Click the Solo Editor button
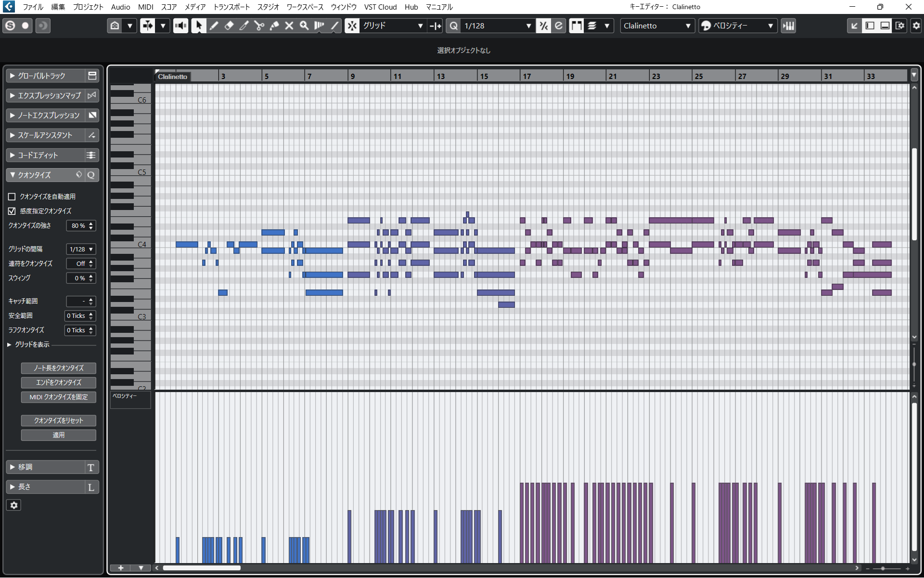Image resolution: width=924 pixels, height=578 pixels. tap(10, 26)
